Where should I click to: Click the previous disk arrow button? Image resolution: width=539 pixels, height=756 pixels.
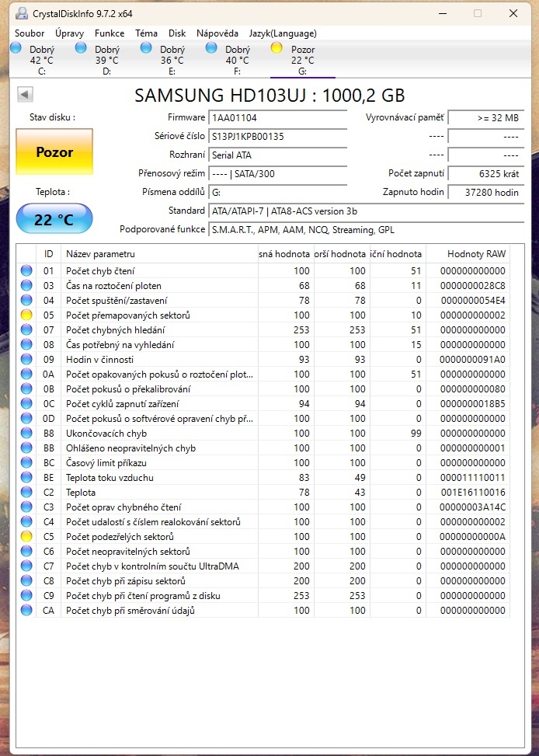point(25,94)
